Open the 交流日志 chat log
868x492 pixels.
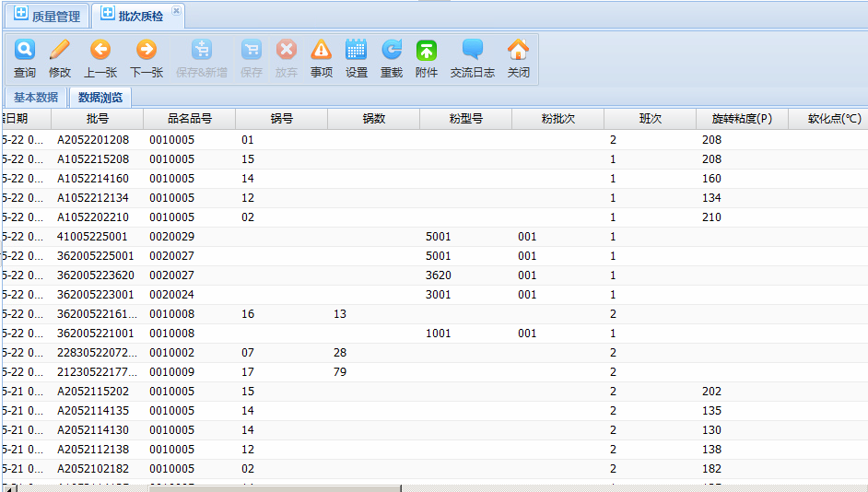[x=473, y=51]
